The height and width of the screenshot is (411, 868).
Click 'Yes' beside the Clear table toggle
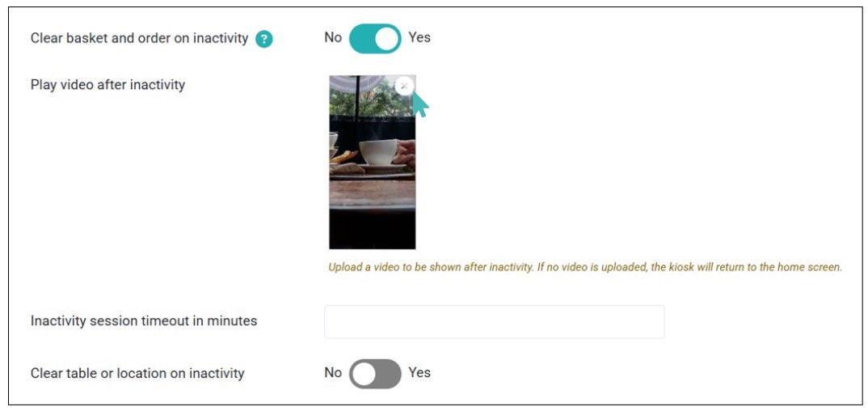(x=419, y=373)
